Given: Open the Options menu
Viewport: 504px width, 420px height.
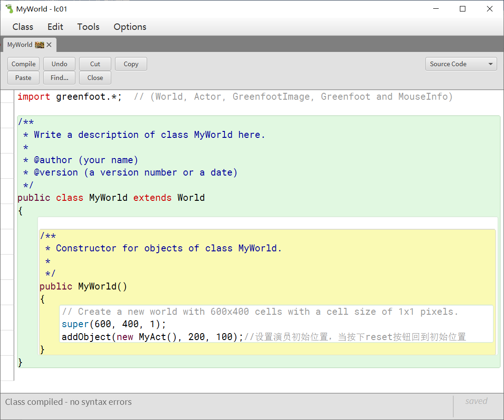Looking at the screenshot, I should tap(130, 27).
